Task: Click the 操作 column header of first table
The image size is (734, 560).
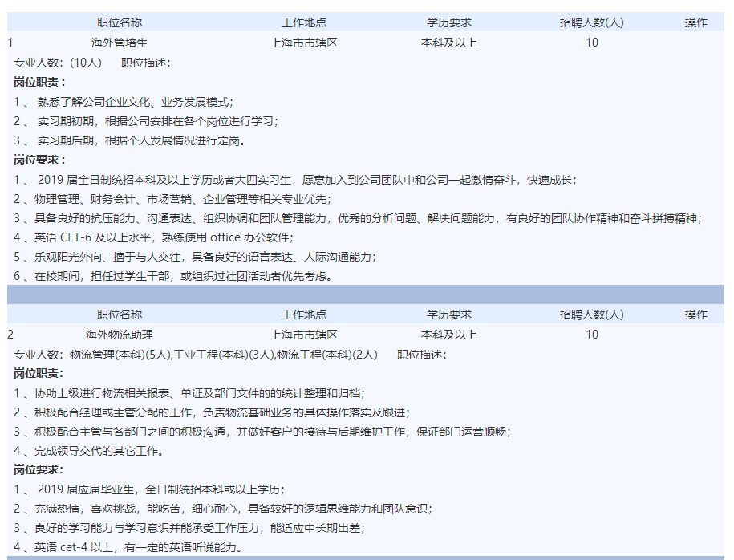Action: [x=697, y=22]
